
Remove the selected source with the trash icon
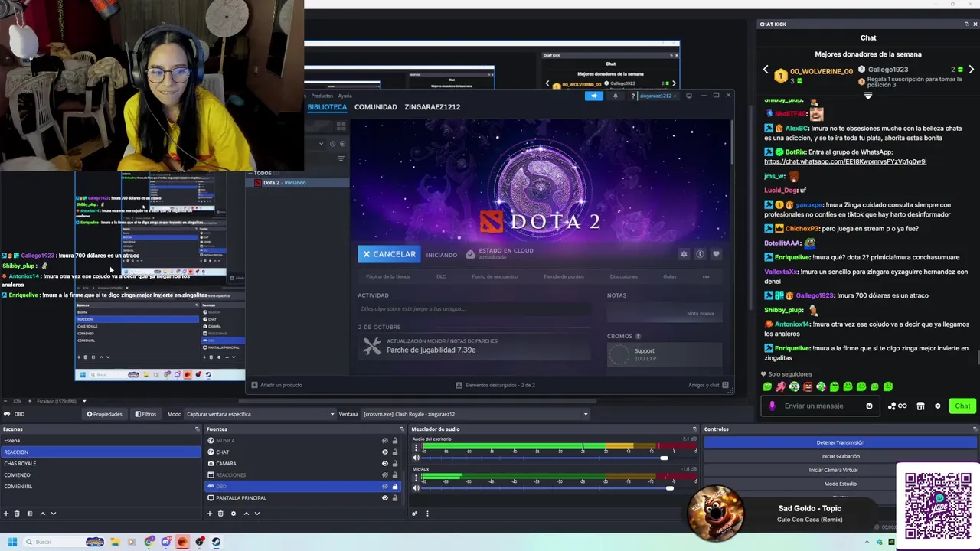(x=221, y=514)
